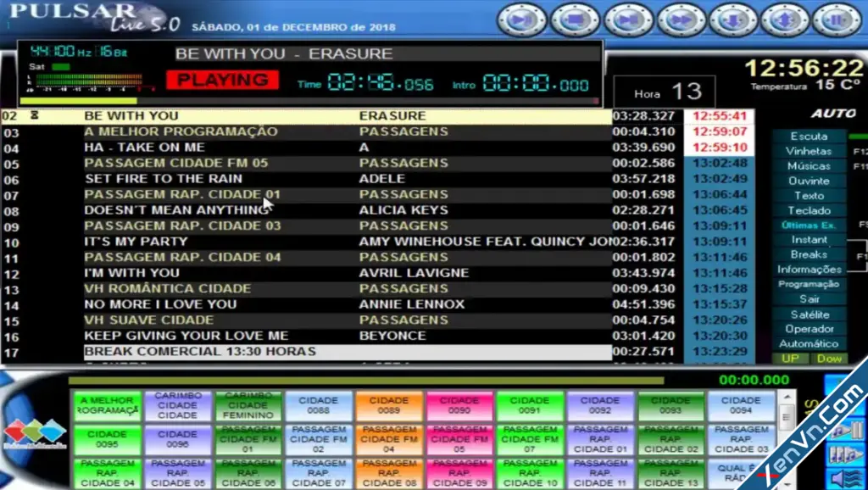The image size is (868, 490).
Task: Click the music note play/pause icon
Action: pos(845,431)
